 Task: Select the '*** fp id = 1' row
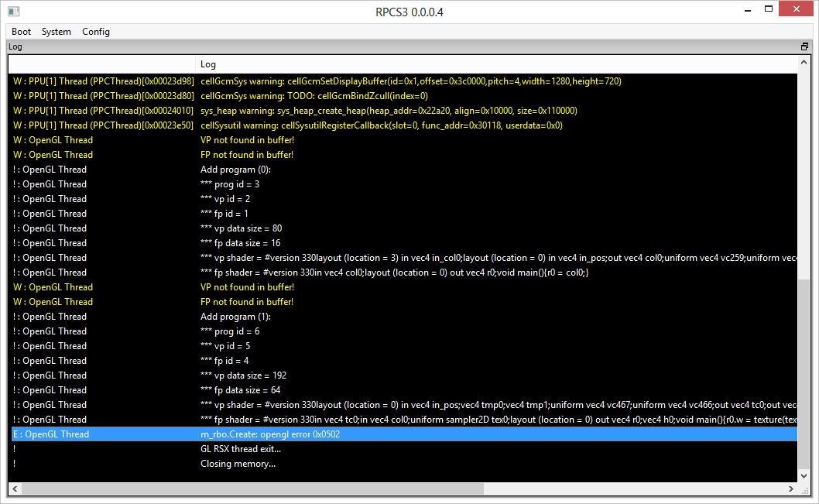[x=404, y=213]
